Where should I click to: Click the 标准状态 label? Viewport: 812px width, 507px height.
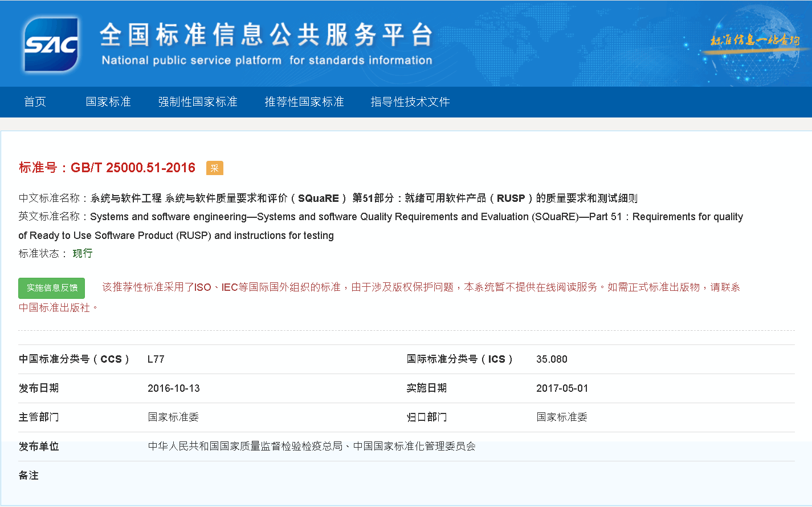point(43,253)
